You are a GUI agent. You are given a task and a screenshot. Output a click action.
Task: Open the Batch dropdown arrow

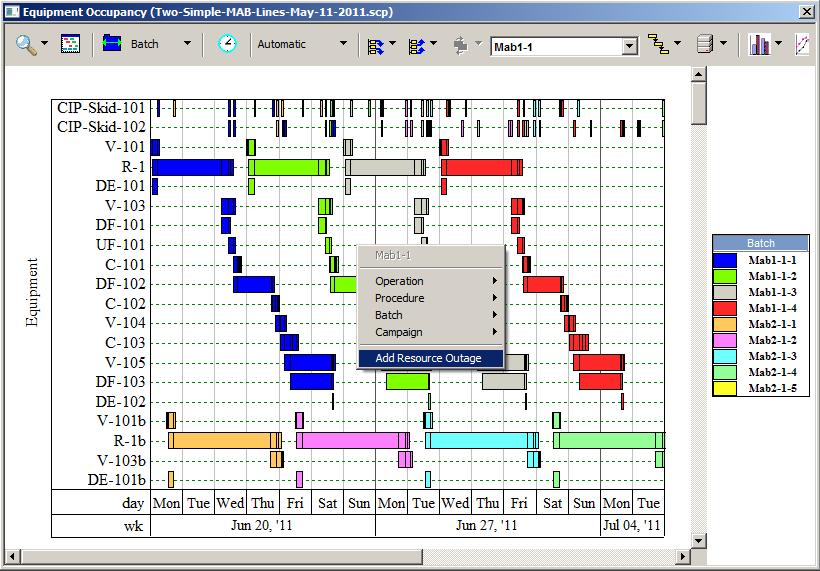click(186, 44)
